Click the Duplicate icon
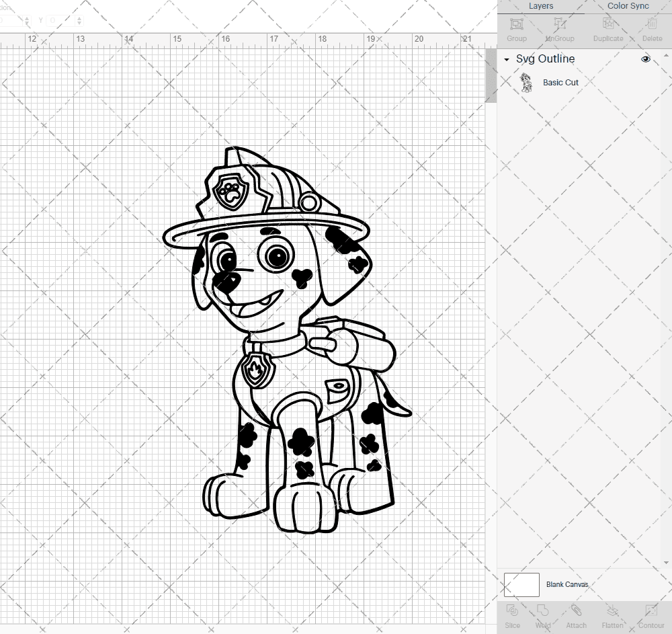 point(608,26)
